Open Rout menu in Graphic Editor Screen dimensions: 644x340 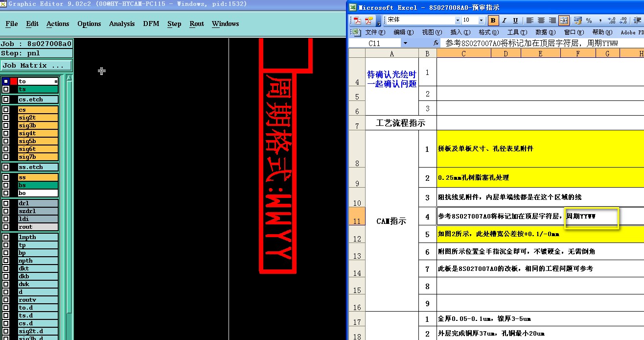tap(197, 24)
